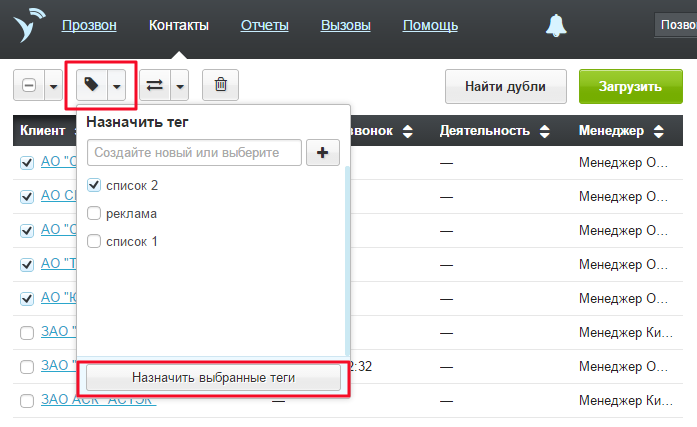Expand the tag button dropdown arrow
The image size is (697, 427).
118,86
